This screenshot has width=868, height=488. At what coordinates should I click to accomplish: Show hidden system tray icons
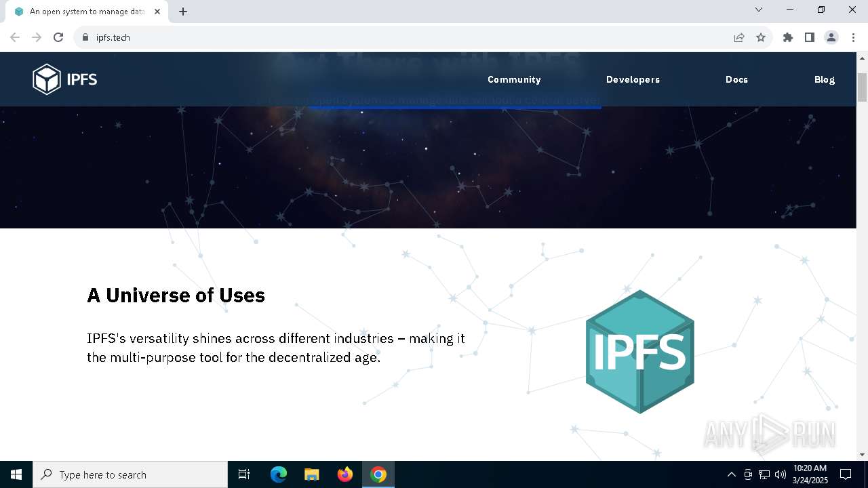coord(731,474)
